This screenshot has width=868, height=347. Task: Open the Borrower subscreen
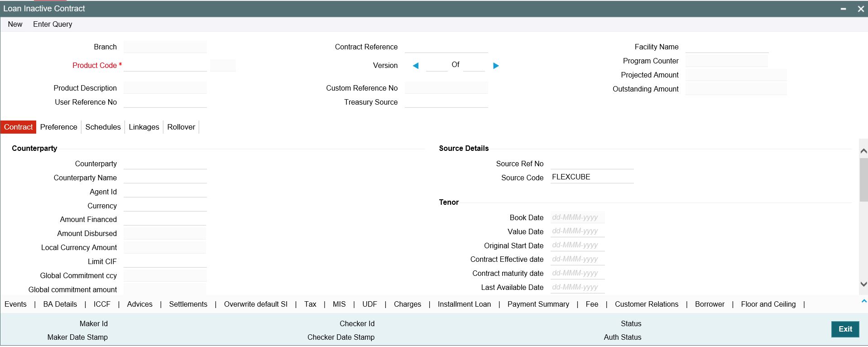pyautogui.click(x=710, y=304)
